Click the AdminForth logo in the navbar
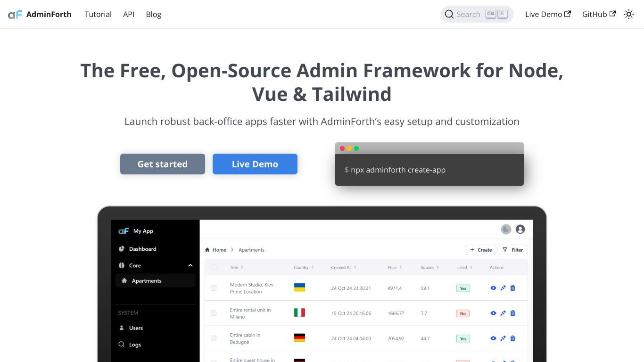The height and width of the screenshot is (362, 644). point(40,14)
